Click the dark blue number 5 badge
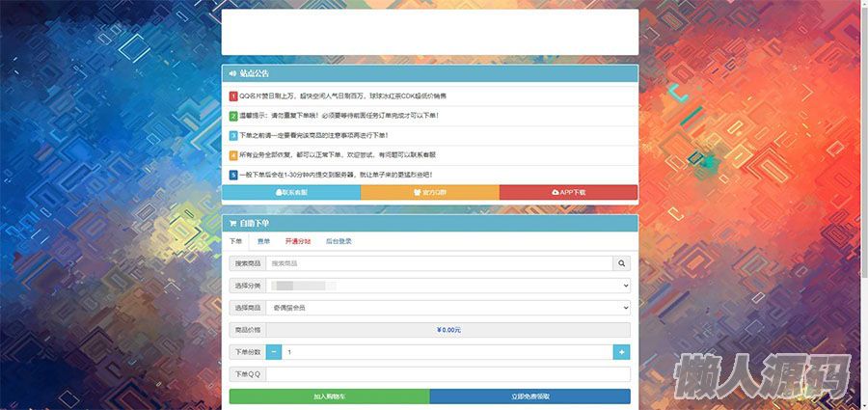Screen dimensions: 868x410 [233, 175]
